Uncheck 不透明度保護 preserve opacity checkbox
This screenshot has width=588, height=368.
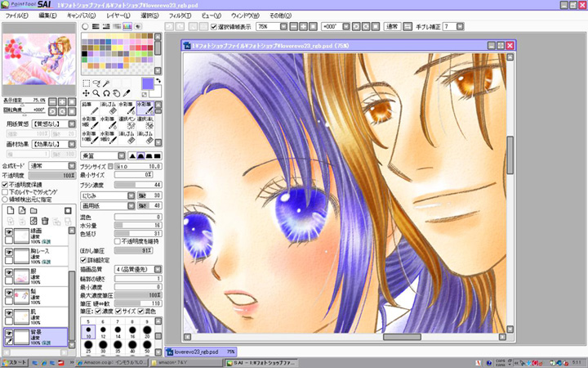click(5, 185)
